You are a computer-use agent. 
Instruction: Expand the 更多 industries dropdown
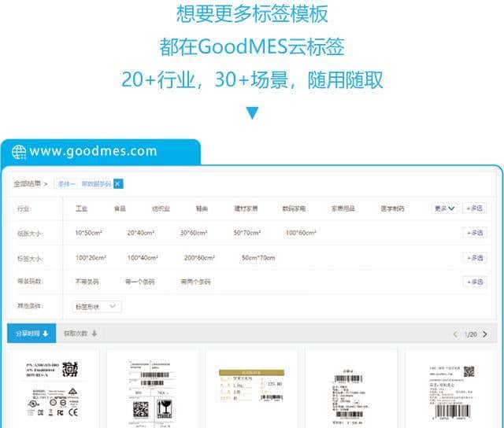444,208
